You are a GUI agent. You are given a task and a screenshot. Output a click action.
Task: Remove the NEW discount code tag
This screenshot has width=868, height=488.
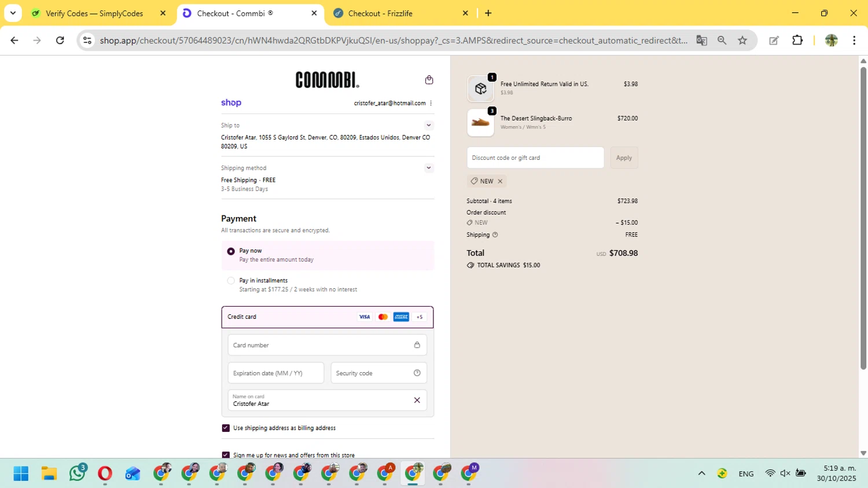point(500,181)
